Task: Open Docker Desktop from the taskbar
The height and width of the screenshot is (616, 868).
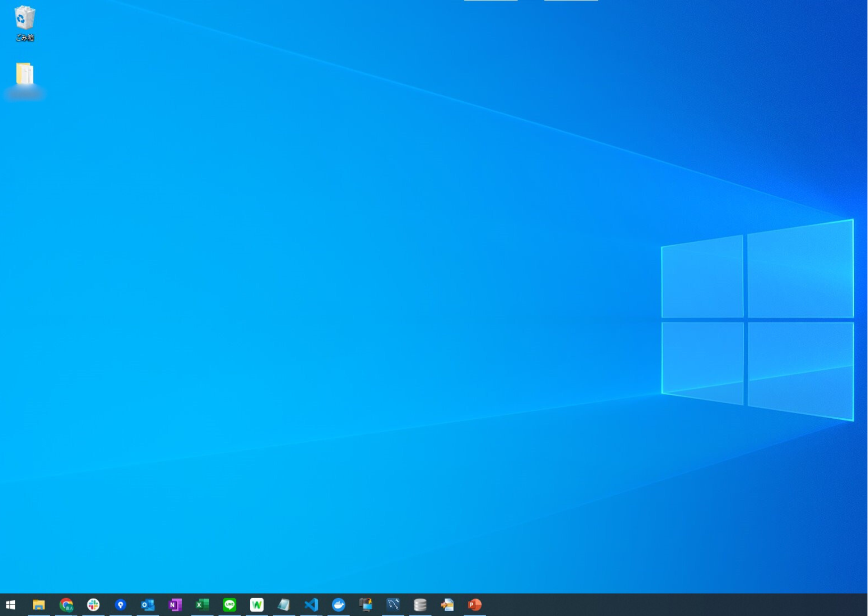Action: 339,605
